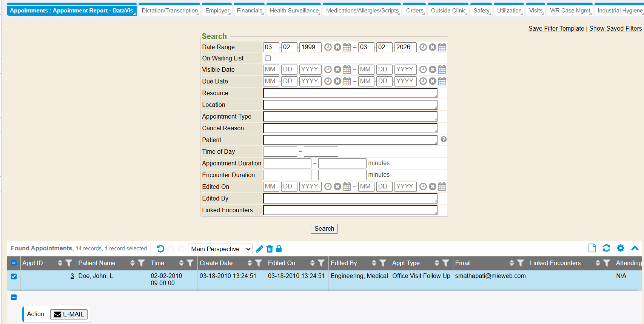Image resolution: width=644 pixels, height=324 pixels.
Task: Click in the Appointment Type input field
Action: (x=350, y=117)
